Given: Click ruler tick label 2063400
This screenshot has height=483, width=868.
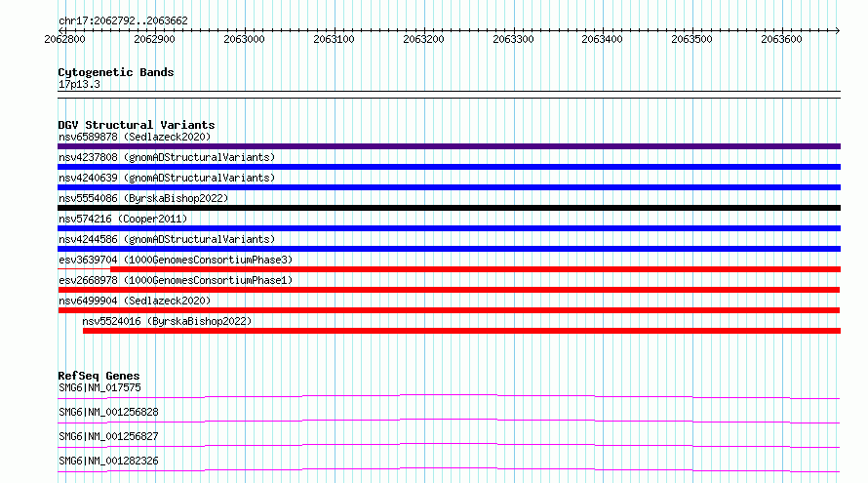Looking at the screenshot, I should point(603,39).
